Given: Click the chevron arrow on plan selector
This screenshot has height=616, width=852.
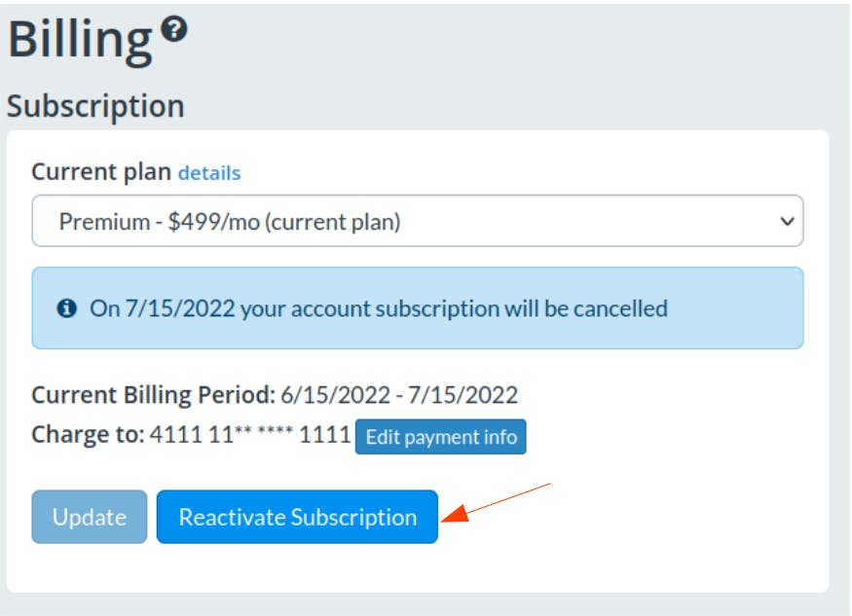Looking at the screenshot, I should point(788,222).
